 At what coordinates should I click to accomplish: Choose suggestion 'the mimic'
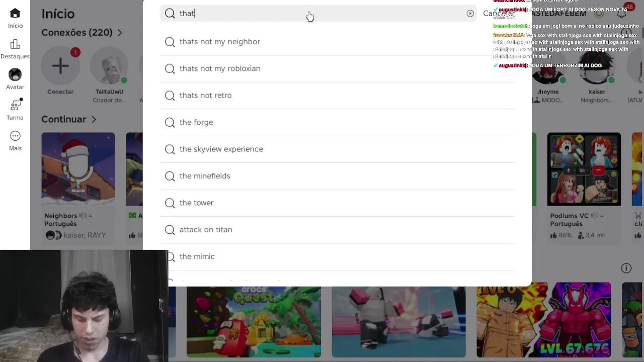tap(337, 256)
